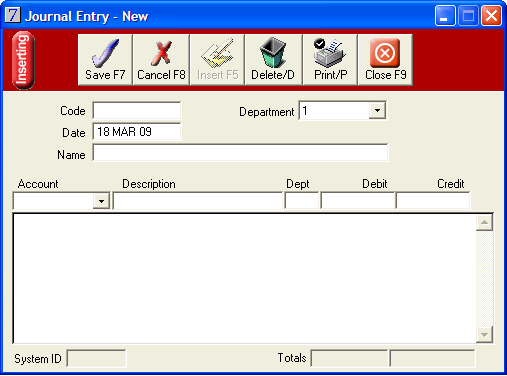Print the journal entry with Print/P
The height and width of the screenshot is (376, 507).
[330, 60]
